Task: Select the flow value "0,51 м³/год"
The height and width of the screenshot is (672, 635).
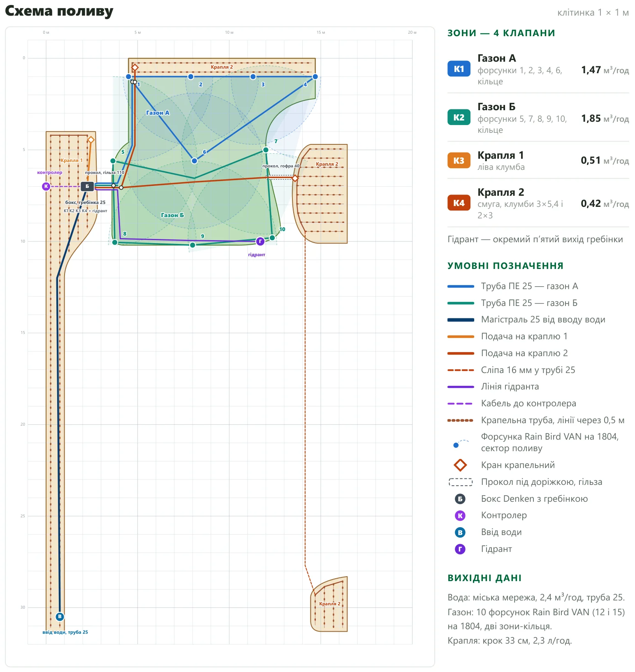Action: (605, 160)
